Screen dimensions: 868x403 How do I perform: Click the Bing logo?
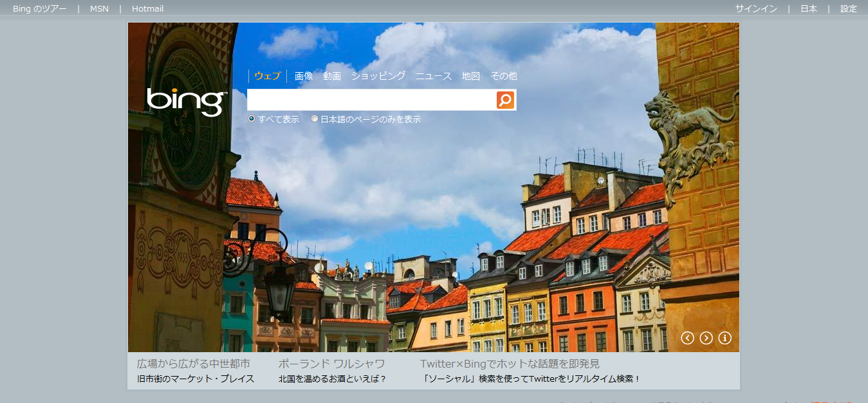[x=186, y=102]
